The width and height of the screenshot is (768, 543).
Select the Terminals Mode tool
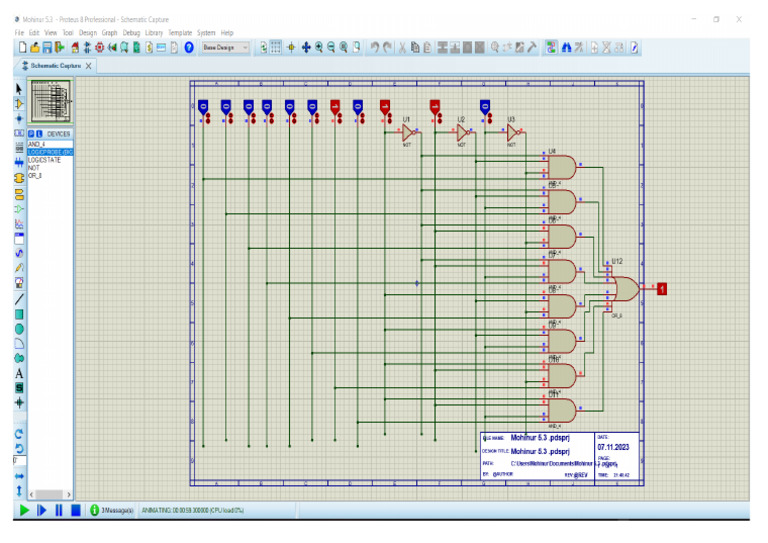(19, 194)
